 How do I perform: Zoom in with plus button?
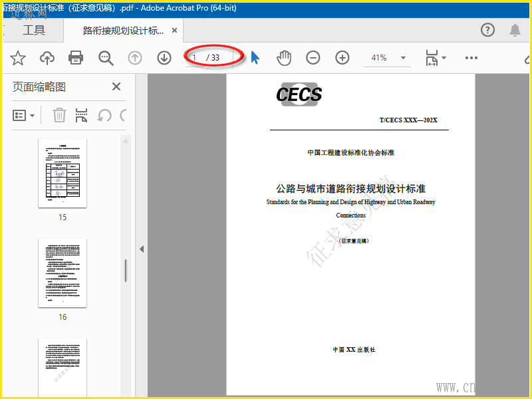(x=342, y=58)
